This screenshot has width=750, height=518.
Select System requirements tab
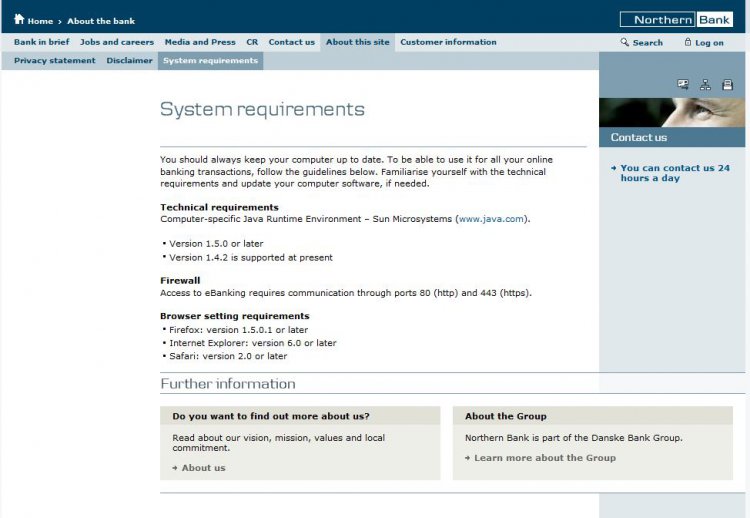pos(210,61)
